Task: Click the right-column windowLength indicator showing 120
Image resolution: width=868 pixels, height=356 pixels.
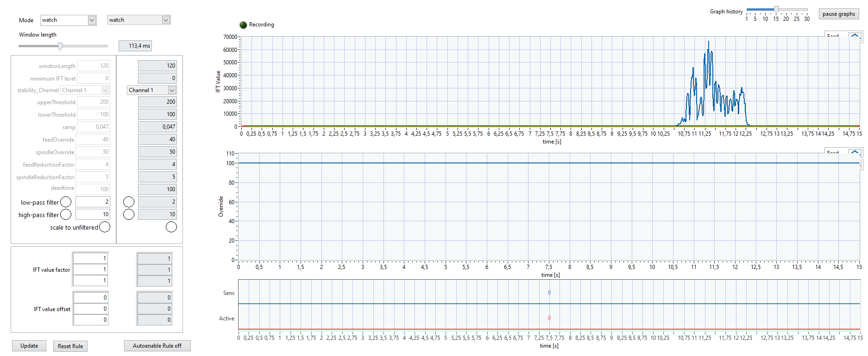Action: pyautogui.click(x=157, y=66)
